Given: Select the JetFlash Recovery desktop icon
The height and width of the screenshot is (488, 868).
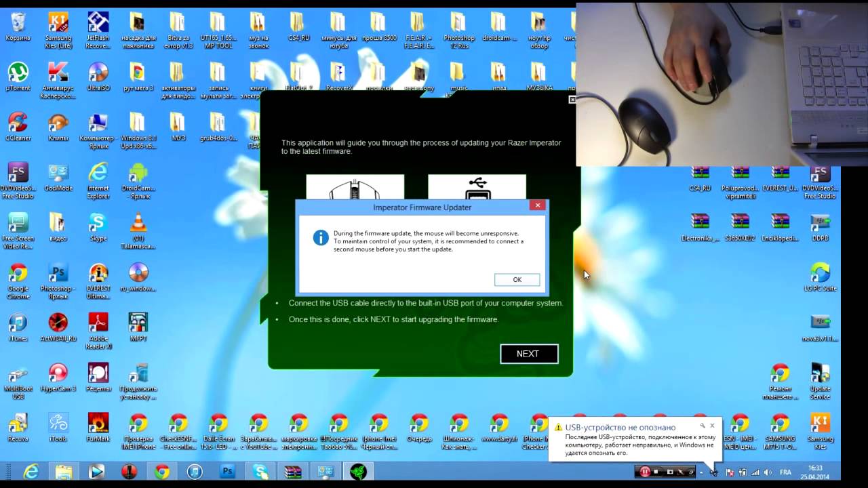Looking at the screenshot, I should (x=98, y=31).
